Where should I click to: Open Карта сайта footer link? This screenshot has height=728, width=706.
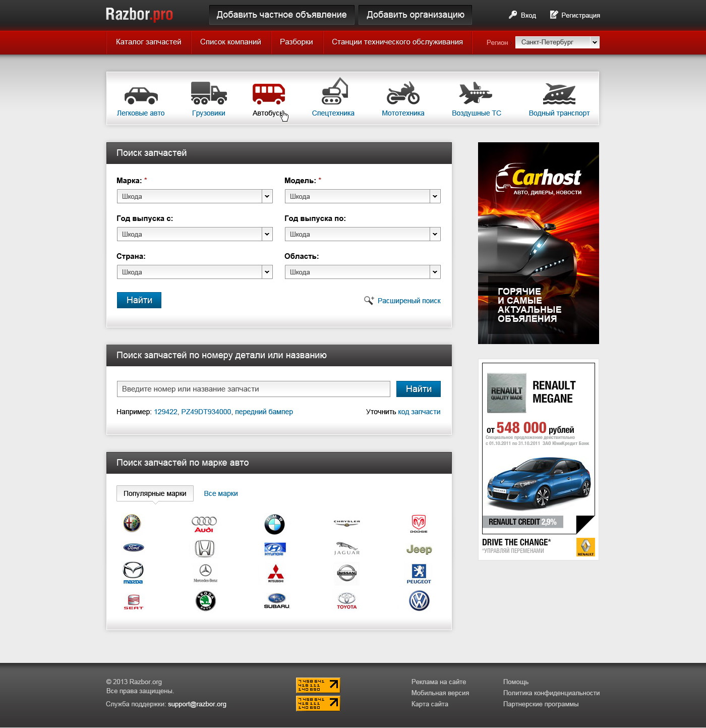coord(430,704)
